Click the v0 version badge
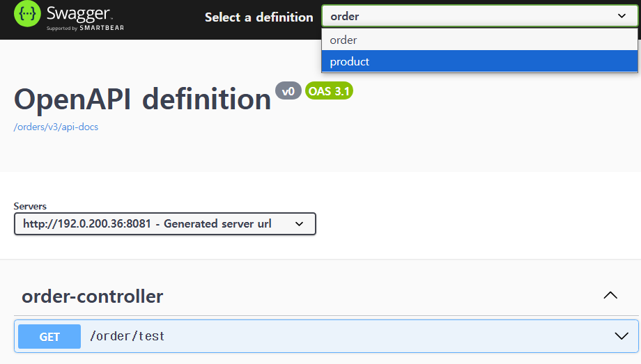The width and height of the screenshot is (641, 364). [288, 90]
